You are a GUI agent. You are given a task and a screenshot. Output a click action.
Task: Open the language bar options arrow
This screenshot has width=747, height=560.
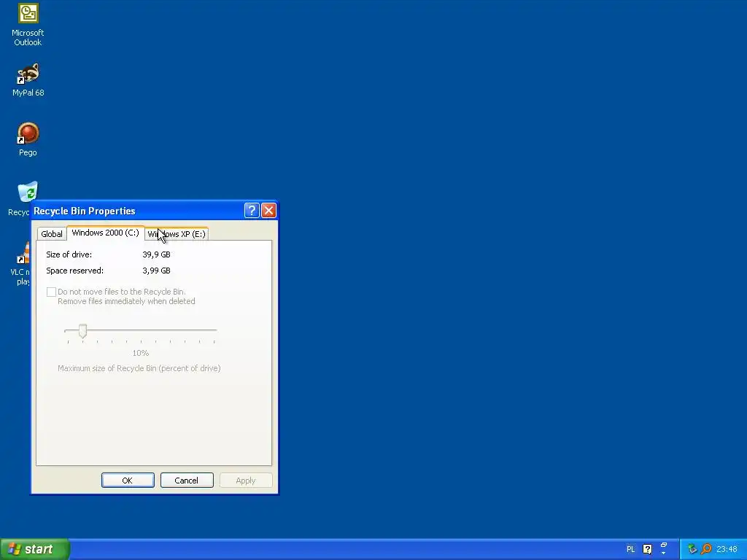(x=664, y=553)
